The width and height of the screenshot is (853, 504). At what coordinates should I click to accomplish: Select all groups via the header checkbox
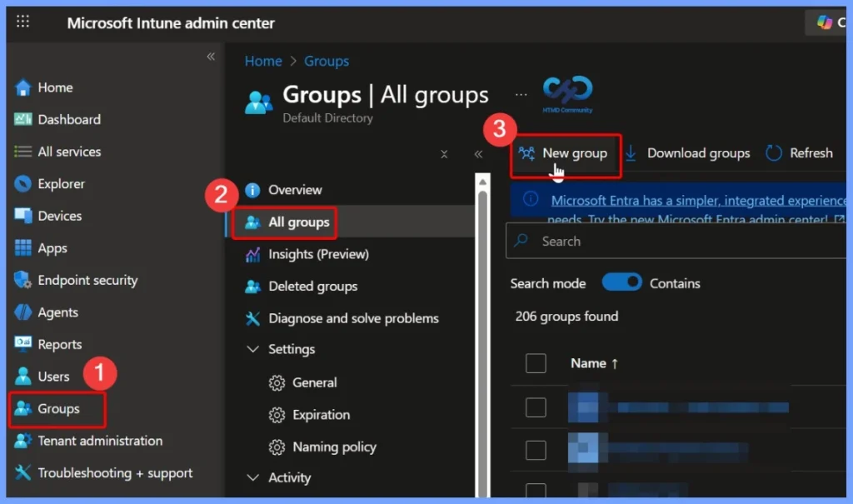click(x=536, y=363)
